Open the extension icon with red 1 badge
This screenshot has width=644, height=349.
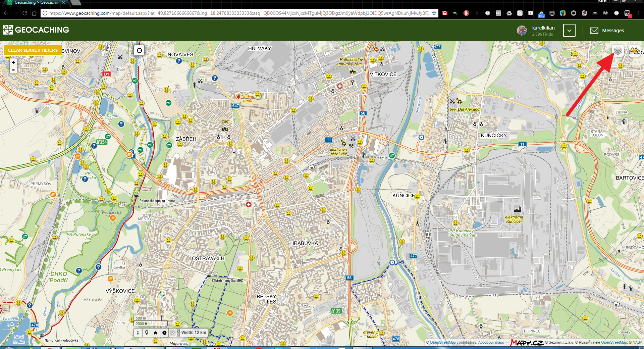(628, 13)
